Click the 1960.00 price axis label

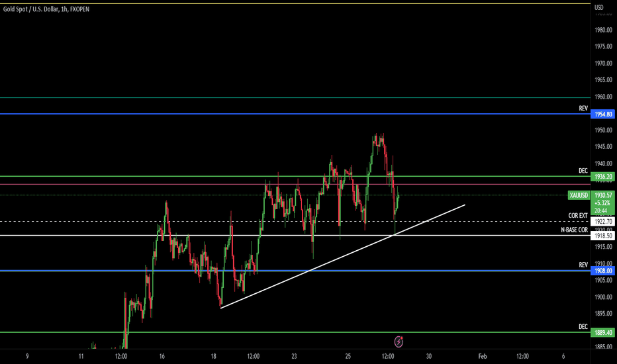(603, 97)
